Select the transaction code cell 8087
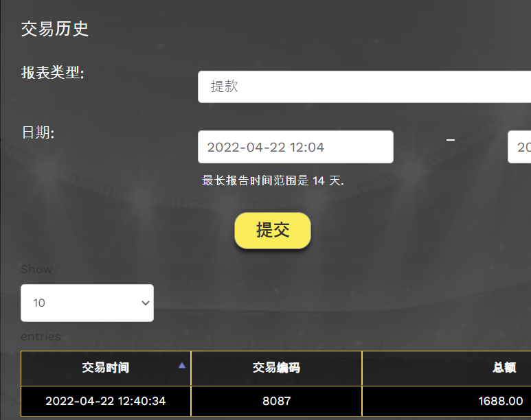 click(276, 401)
